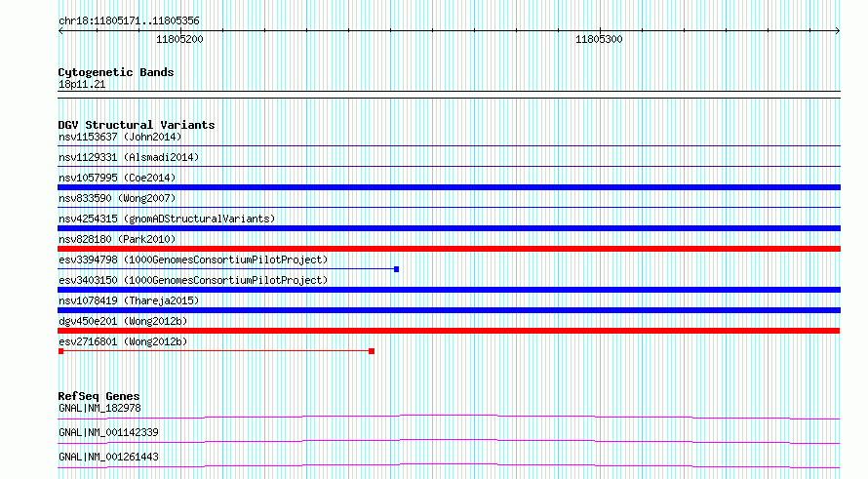
Task: Click the right arrow of the ruler
Action: coord(837,31)
